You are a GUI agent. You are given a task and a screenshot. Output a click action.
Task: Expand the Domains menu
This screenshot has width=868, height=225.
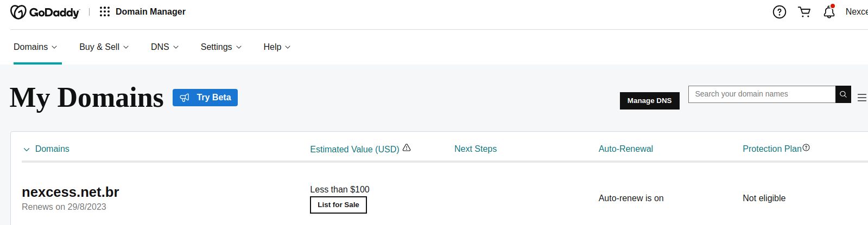point(35,47)
